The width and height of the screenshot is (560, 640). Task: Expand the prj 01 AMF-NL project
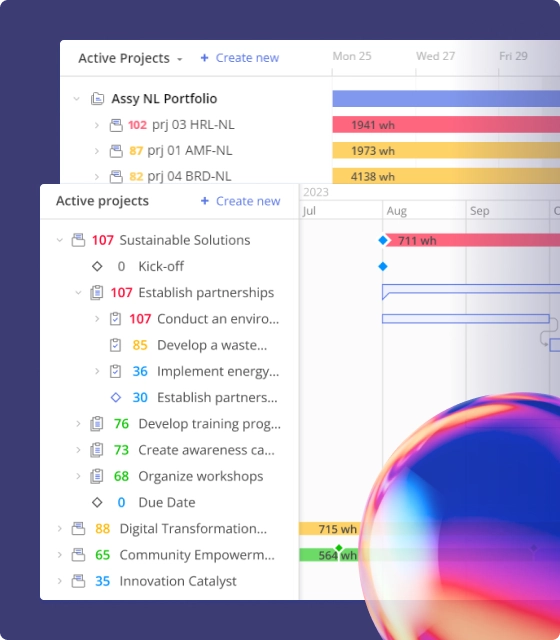97,151
